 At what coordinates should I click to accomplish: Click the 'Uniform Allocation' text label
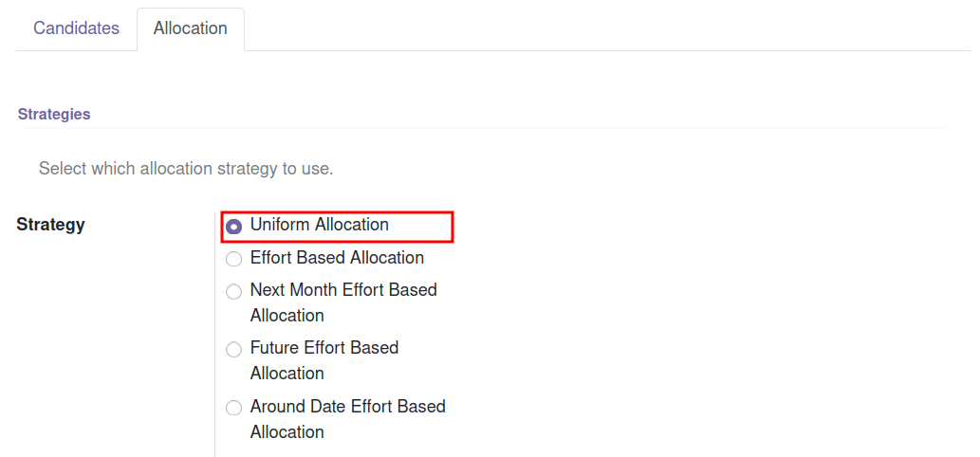320,225
